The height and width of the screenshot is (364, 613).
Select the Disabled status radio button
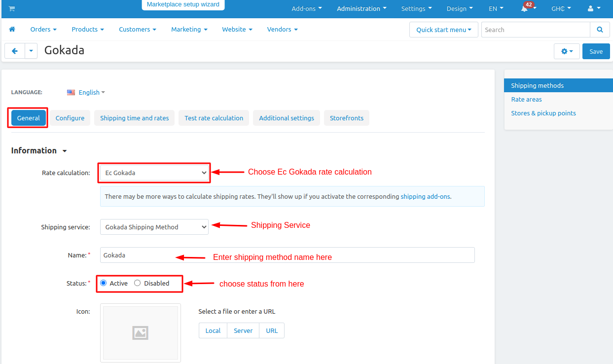click(x=137, y=283)
